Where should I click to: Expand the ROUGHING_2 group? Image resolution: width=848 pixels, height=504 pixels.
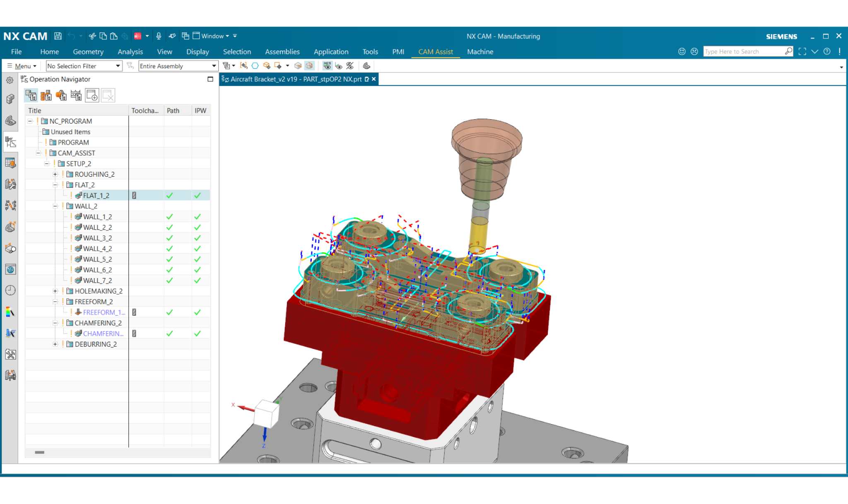click(x=55, y=174)
